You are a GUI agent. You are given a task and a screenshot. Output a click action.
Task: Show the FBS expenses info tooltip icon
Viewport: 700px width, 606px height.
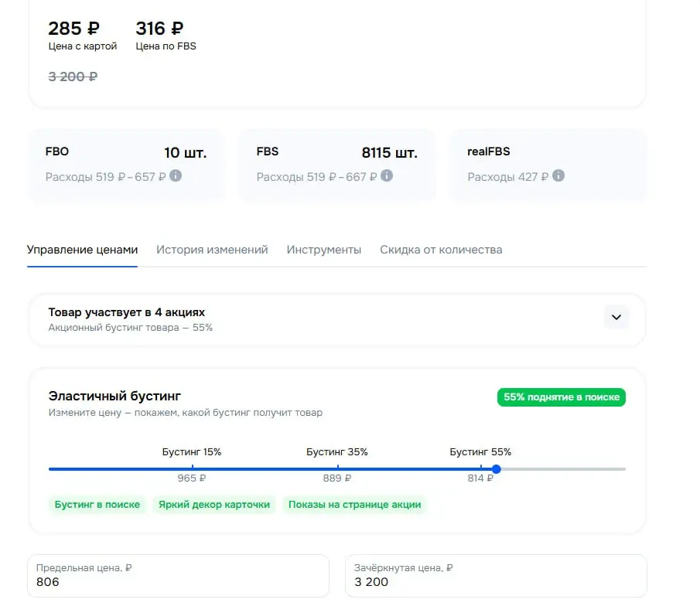click(387, 175)
